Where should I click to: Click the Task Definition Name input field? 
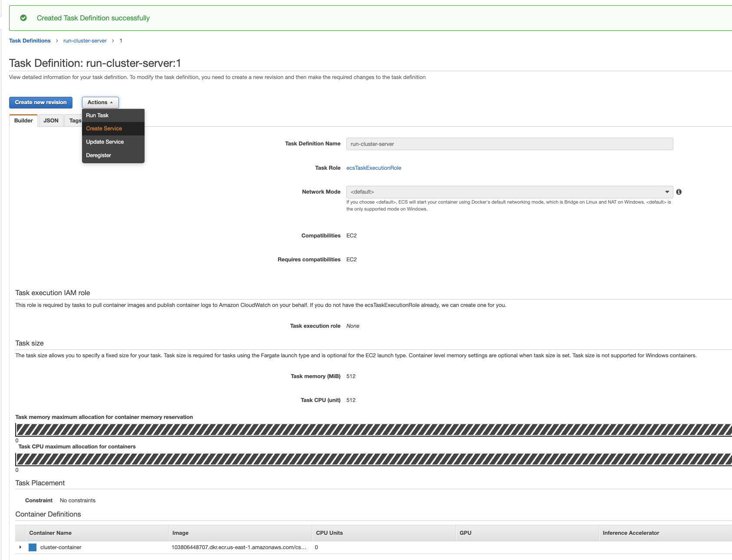509,144
